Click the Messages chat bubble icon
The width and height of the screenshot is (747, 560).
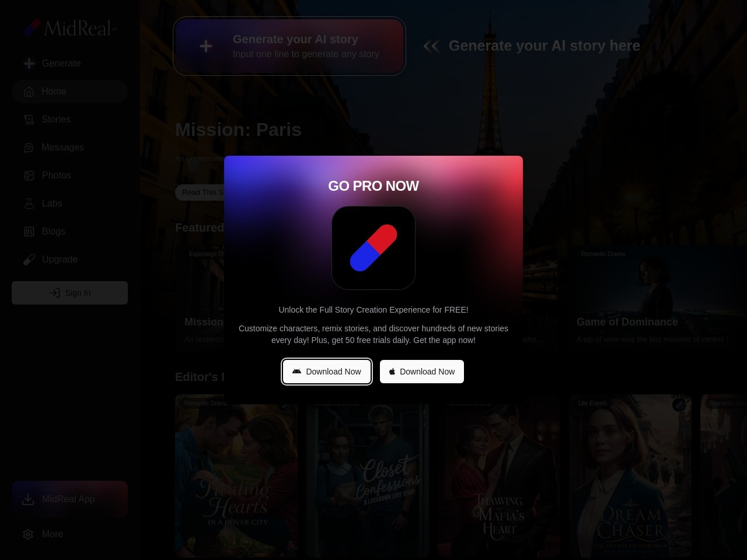(x=29, y=148)
